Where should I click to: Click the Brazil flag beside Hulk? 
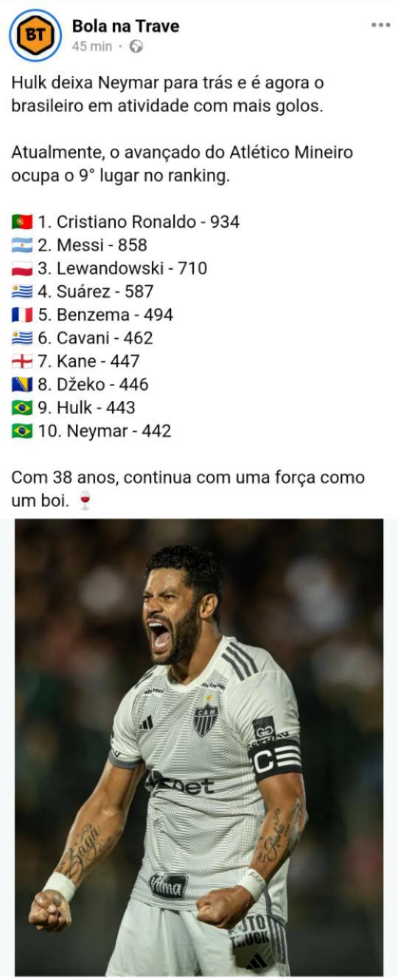tap(22, 408)
